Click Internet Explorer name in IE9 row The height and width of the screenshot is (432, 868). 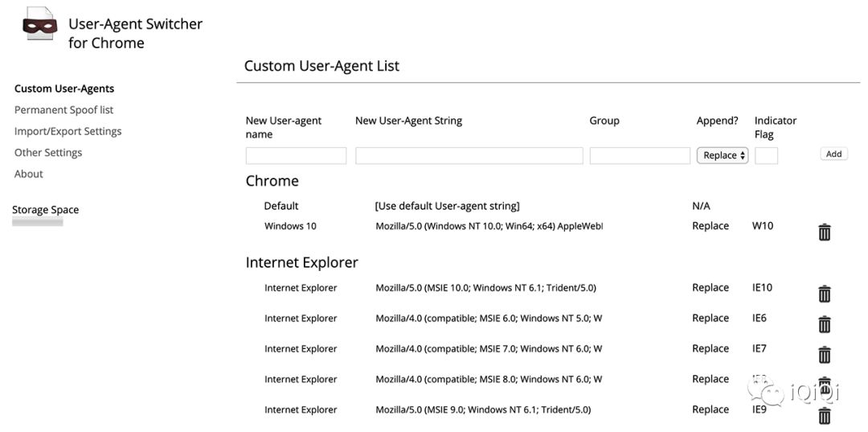point(301,409)
